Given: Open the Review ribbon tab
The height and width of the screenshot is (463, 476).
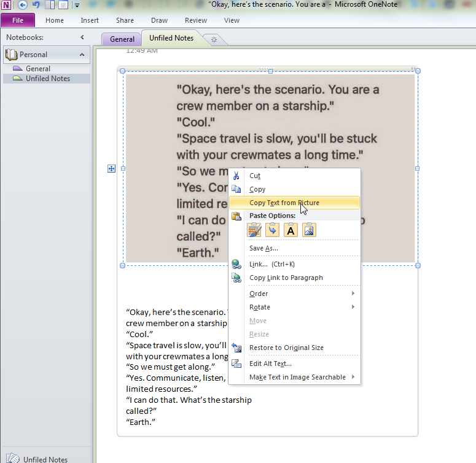Looking at the screenshot, I should tap(196, 20).
